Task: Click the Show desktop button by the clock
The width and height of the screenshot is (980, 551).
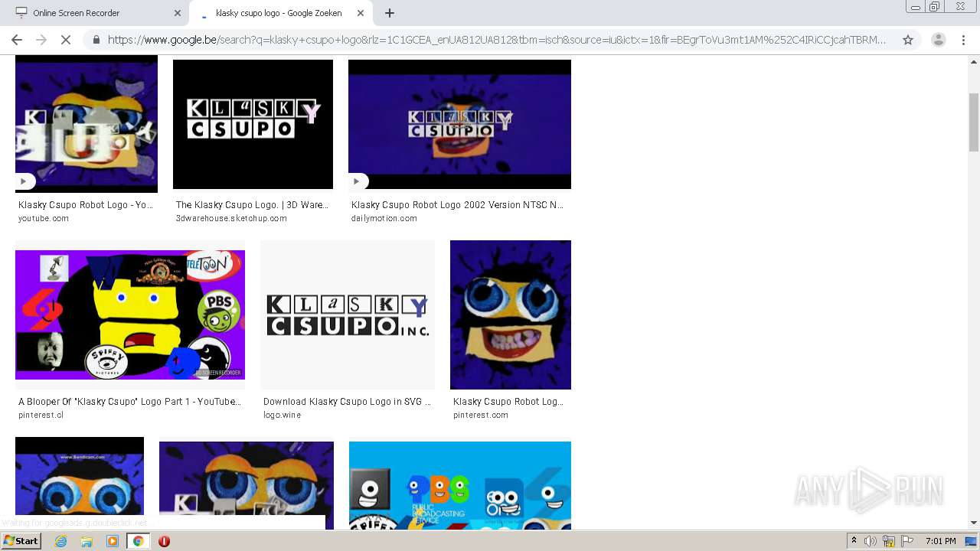Action: point(972,541)
